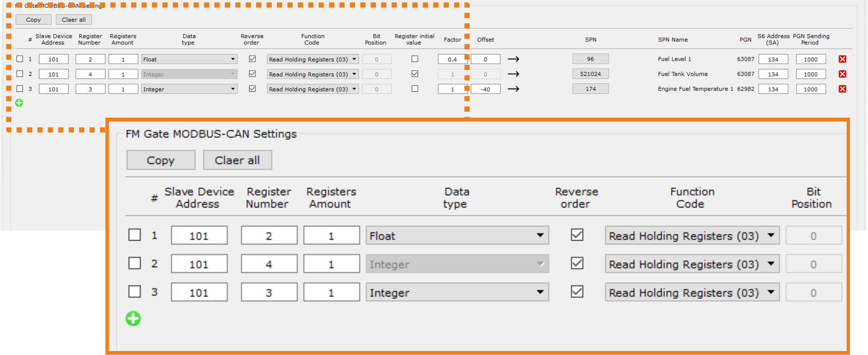The image size is (868, 355).
Task: Select the row 3 checkbox in the top table
Action: click(20, 88)
